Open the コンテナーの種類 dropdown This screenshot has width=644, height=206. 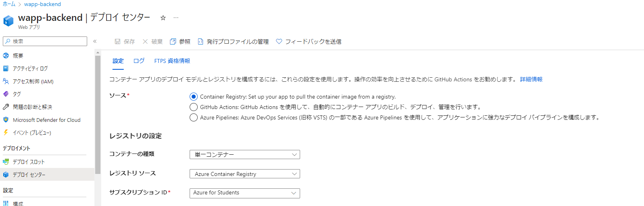tap(245, 155)
